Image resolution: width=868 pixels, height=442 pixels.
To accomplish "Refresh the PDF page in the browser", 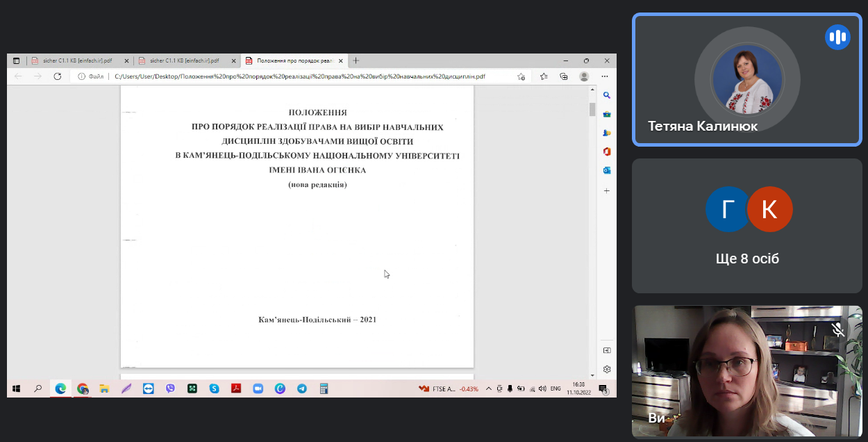I will pyautogui.click(x=58, y=76).
